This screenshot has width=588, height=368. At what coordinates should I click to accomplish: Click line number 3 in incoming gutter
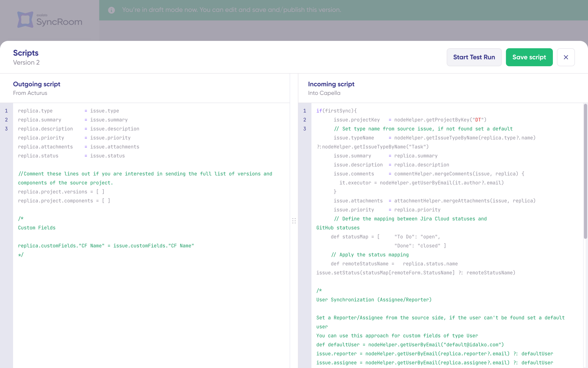pyautogui.click(x=305, y=129)
